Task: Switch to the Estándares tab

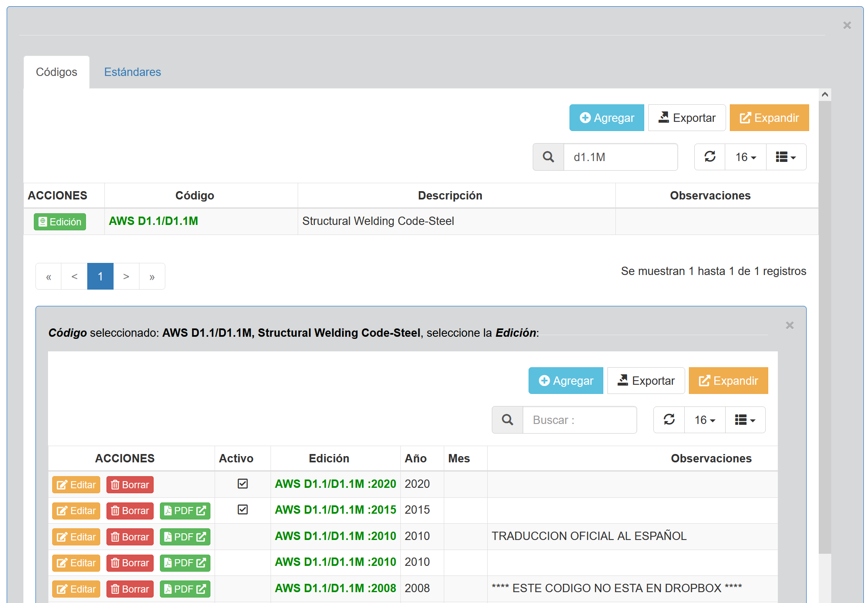Action: click(132, 72)
